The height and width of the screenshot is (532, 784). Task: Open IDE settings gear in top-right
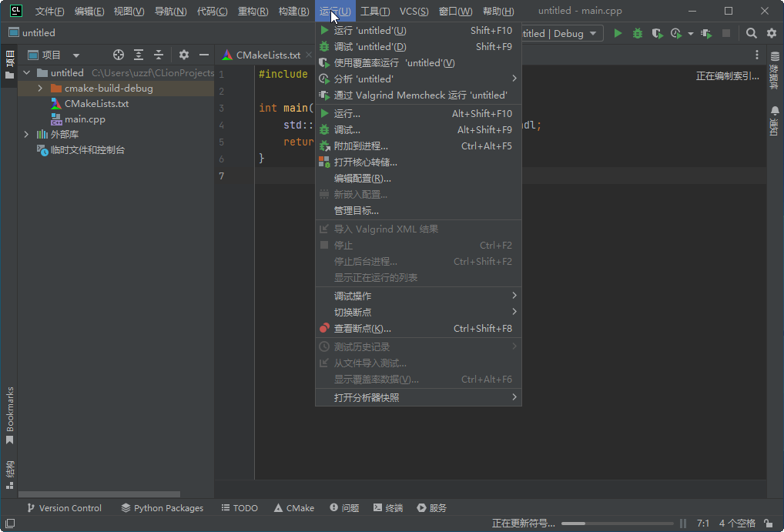click(772, 34)
